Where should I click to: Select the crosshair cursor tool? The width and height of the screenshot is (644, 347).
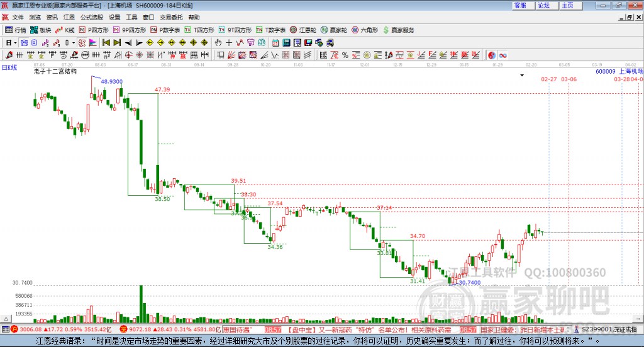(229, 43)
